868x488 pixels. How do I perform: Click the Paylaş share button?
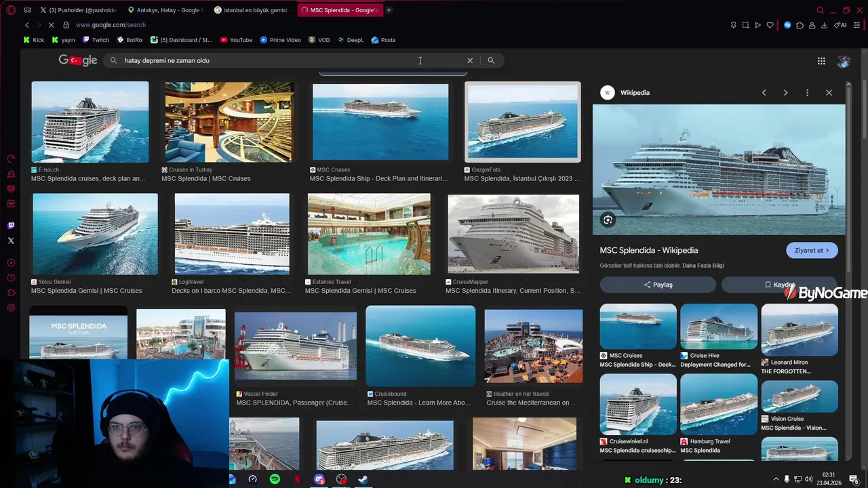(658, 285)
